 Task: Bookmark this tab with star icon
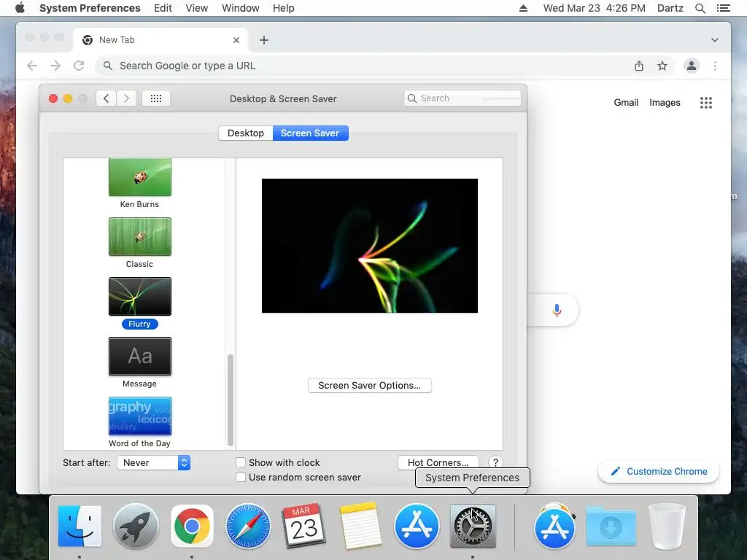(662, 66)
